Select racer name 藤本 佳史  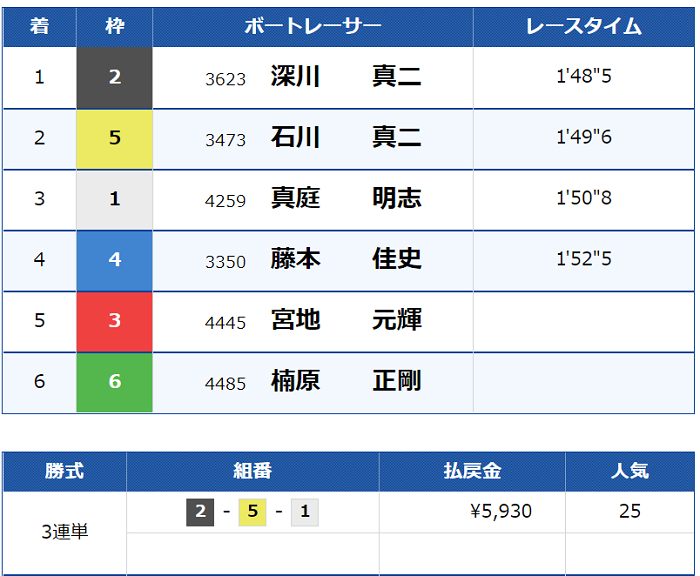345,260
